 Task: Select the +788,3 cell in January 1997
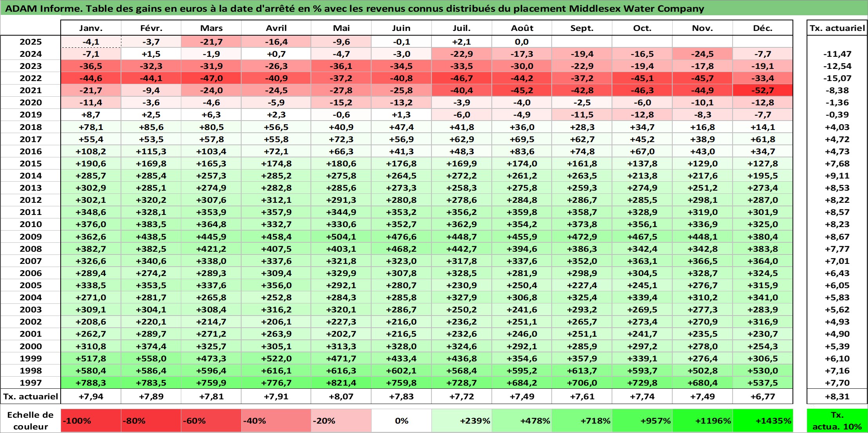91,382
